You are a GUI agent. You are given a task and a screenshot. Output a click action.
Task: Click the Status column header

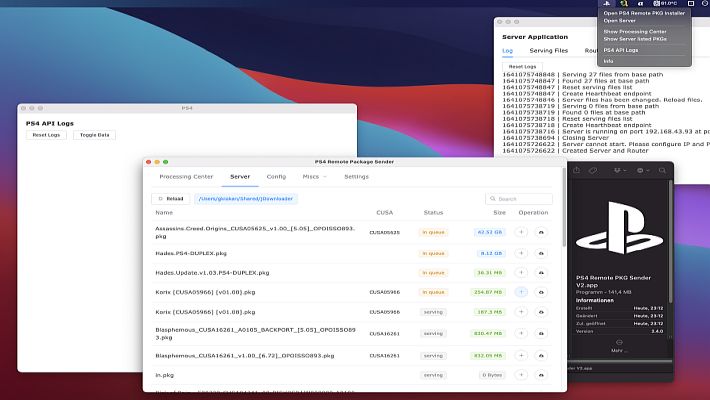click(433, 212)
